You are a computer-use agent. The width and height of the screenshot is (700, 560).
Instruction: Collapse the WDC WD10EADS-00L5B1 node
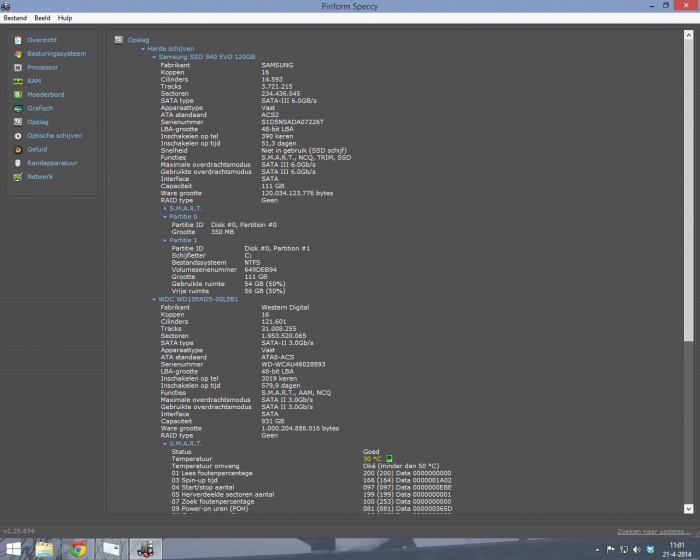[x=154, y=300]
